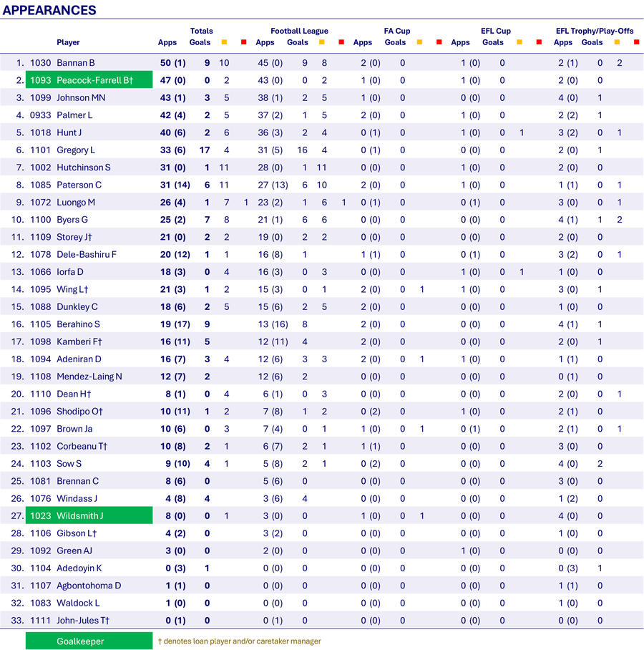This screenshot has height=650, width=644.
Task: Select player name Shodipo O†
Action: (79, 411)
